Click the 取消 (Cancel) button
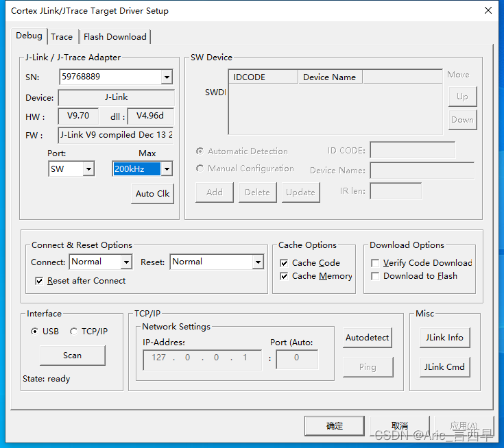Viewport: 504px width, 448px height. tap(400, 426)
